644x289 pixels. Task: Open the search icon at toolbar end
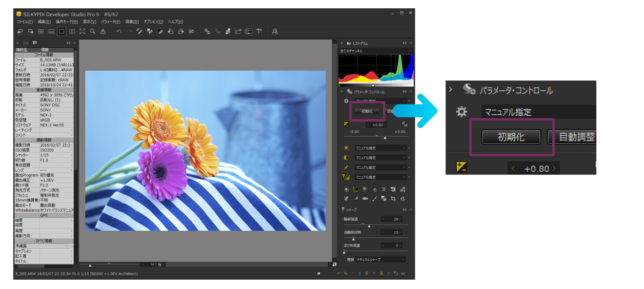click(x=275, y=31)
